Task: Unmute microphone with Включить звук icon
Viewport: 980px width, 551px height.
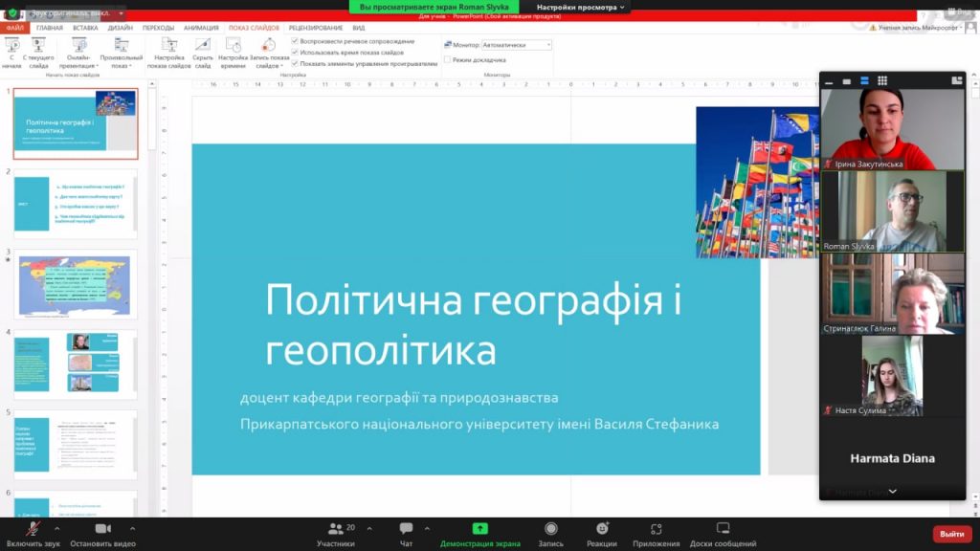Action: point(33,529)
